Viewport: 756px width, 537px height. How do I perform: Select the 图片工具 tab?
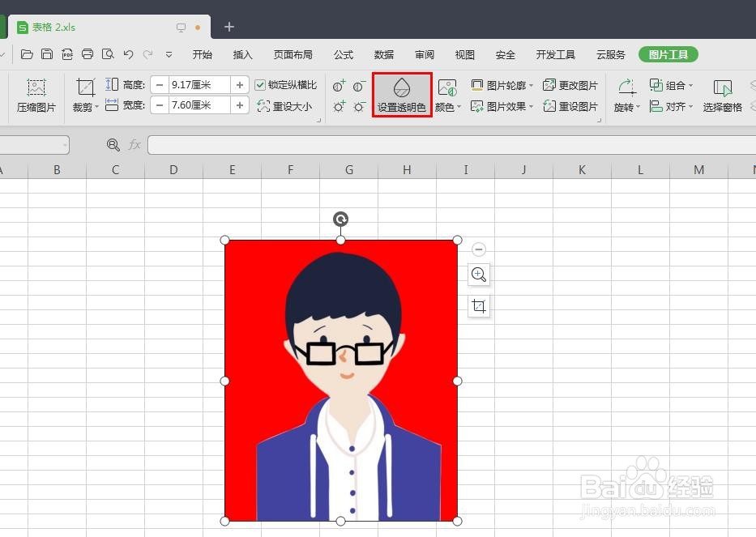tap(668, 54)
